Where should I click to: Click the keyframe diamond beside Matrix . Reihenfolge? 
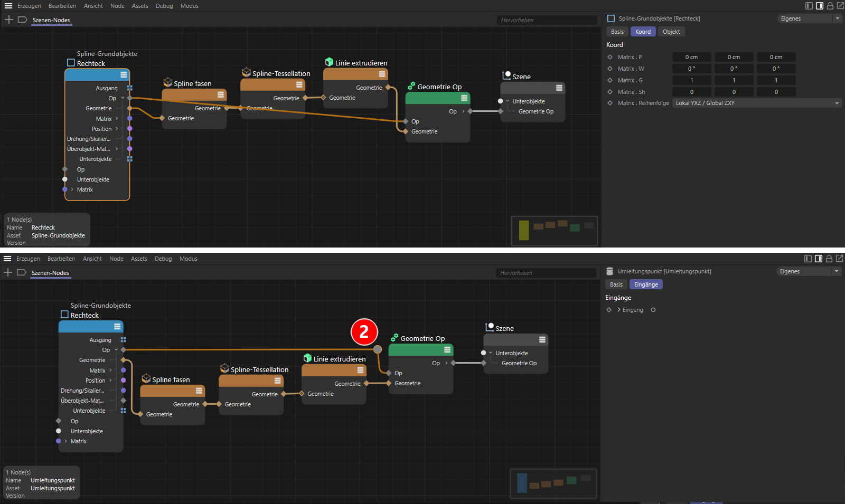(610, 103)
